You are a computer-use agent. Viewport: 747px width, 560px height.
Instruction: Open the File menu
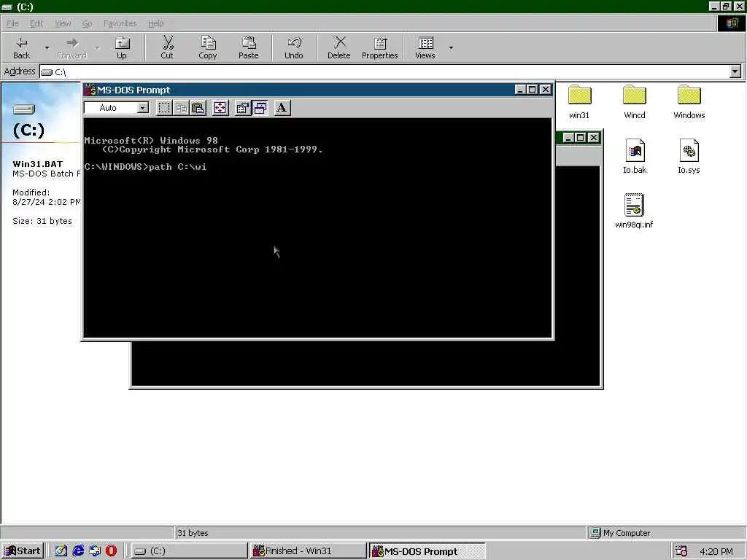tap(12, 23)
